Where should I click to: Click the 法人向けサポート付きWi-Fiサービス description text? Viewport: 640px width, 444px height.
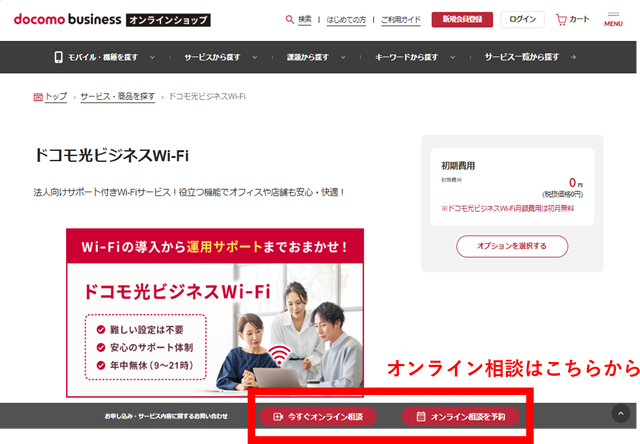pyautogui.click(x=189, y=192)
